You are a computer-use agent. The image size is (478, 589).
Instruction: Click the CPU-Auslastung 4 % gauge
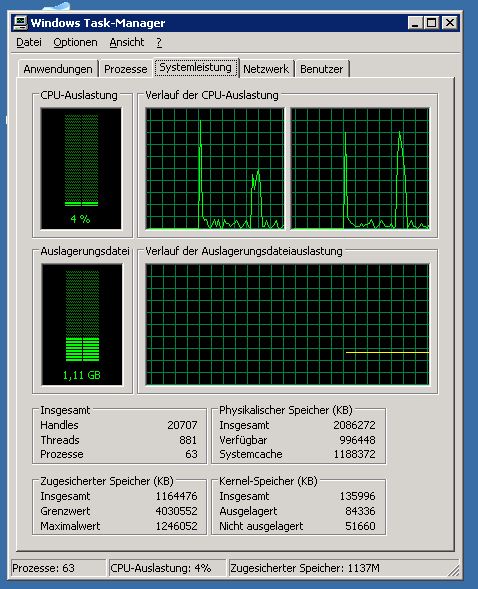coord(81,168)
